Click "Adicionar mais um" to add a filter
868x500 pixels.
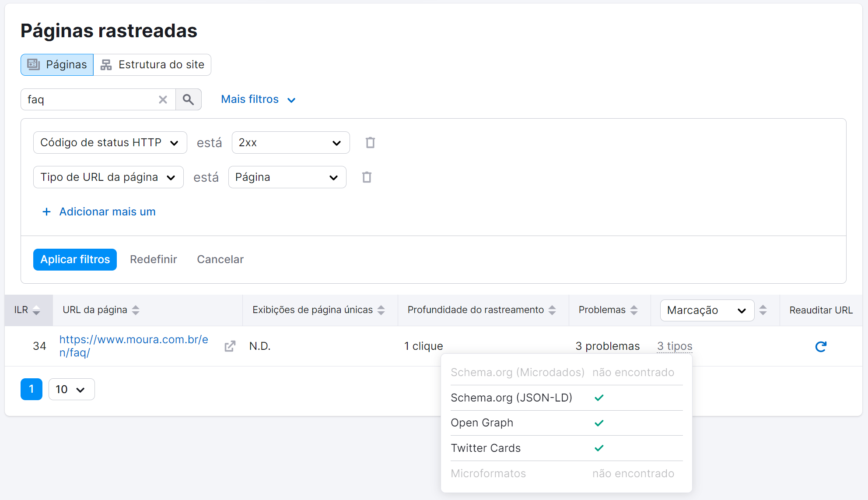tap(99, 211)
